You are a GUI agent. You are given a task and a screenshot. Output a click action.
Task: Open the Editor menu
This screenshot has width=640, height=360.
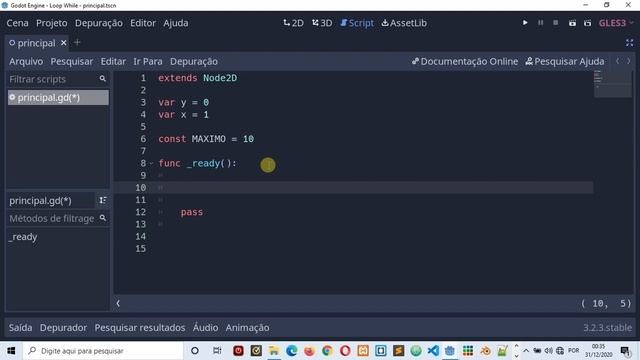[x=143, y=23]
